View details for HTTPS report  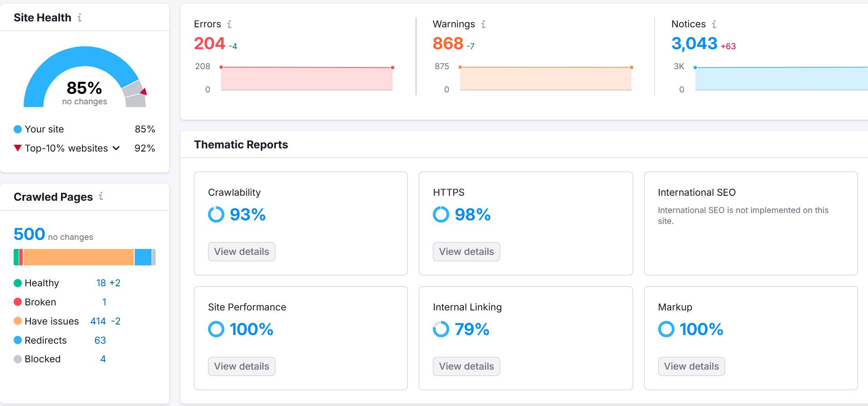(x=467, y=252)
